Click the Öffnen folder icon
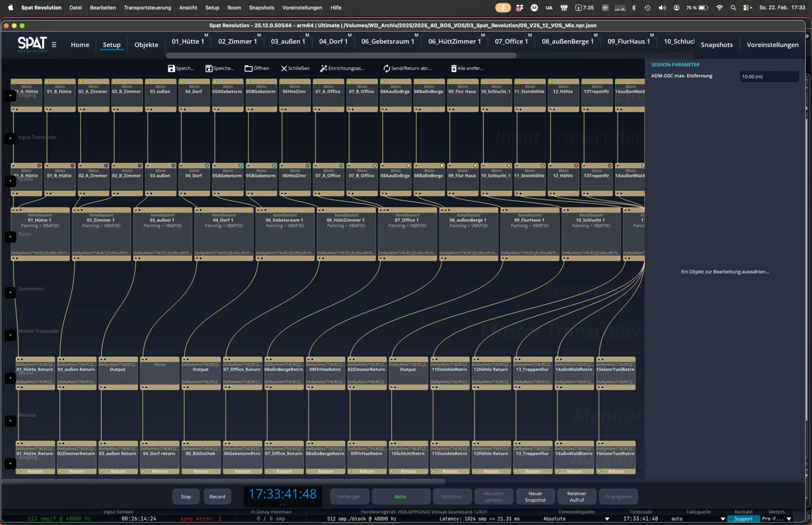812x525 pixels. pos(248,69)
